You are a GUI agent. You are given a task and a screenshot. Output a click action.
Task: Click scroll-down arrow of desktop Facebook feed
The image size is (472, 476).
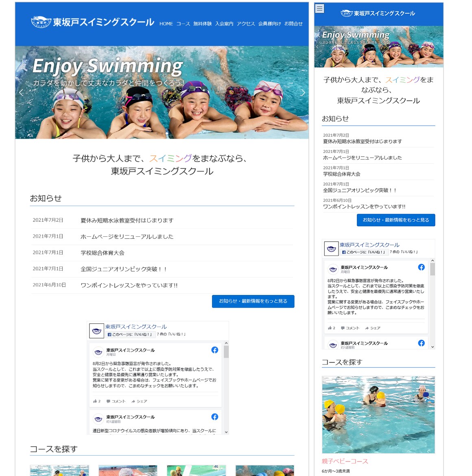coord(226,432)
